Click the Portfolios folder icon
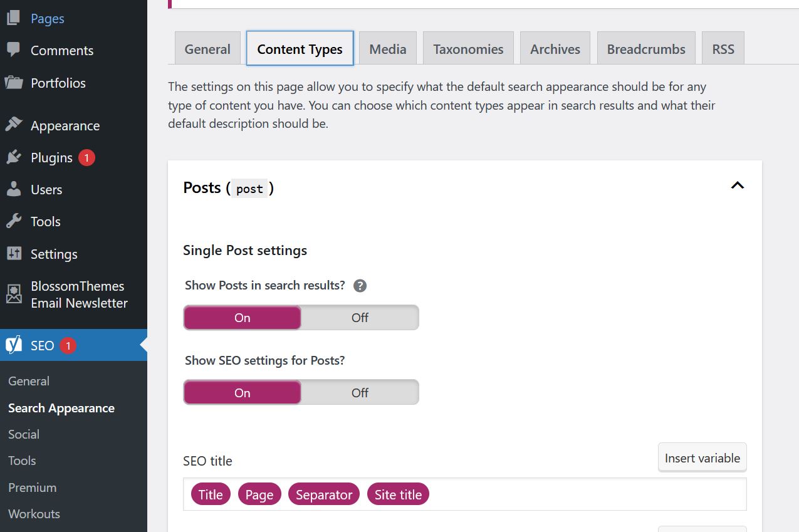Image resolution: width=799 pixels, height=532 pixels. click(x=13, y=83)
